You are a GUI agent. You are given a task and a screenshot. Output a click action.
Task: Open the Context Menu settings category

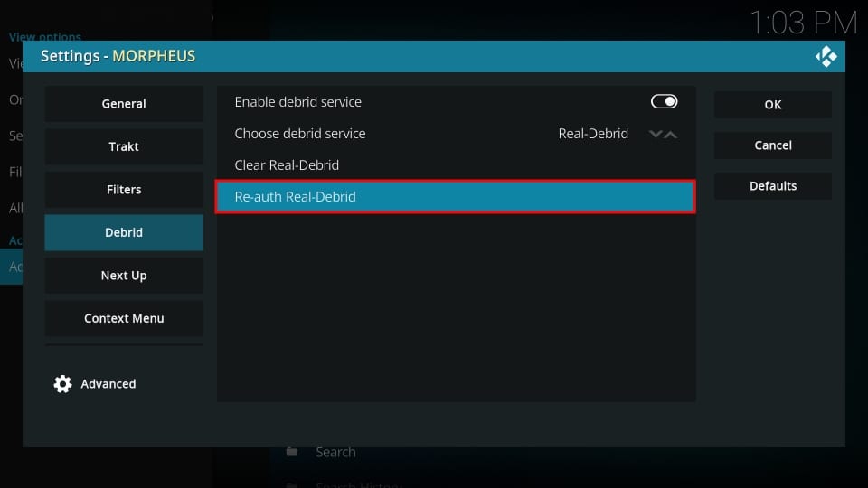click(x=124, y=318)
